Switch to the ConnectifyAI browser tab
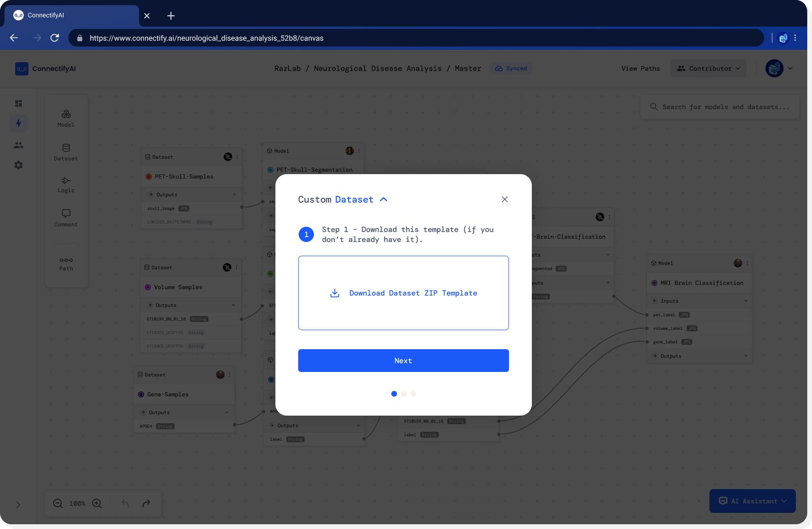The width and height of the screenshot is (812, 529). click(71, 15)
